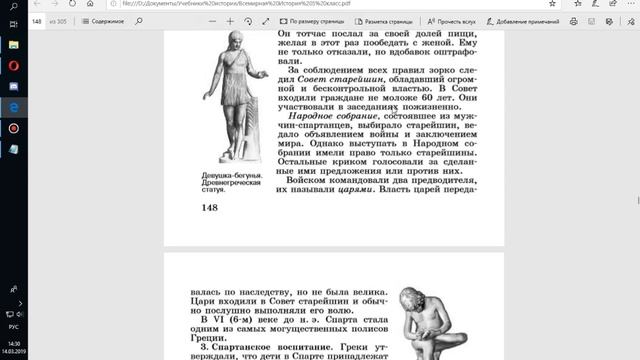Zoom in with the plus button

[230, 21]
